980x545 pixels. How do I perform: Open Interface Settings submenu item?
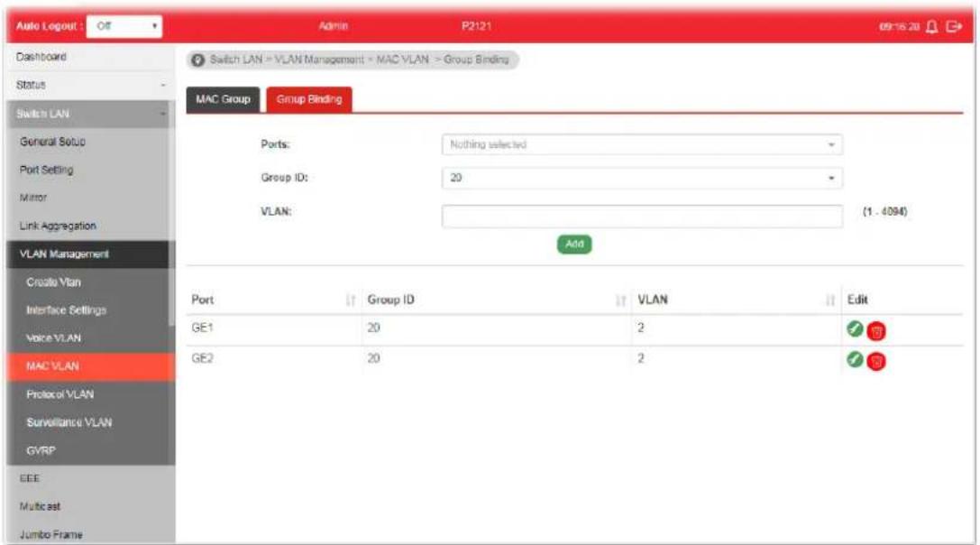[88, 310]
